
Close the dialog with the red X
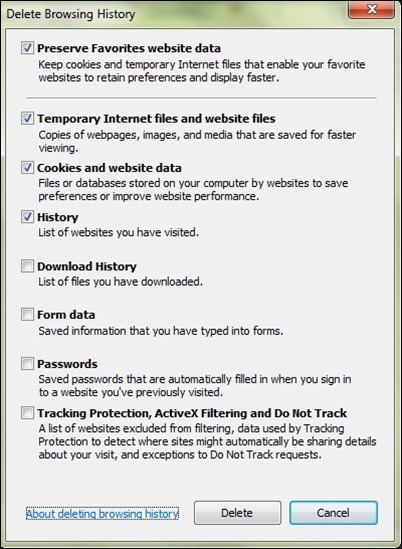click(x=372, y=9)
